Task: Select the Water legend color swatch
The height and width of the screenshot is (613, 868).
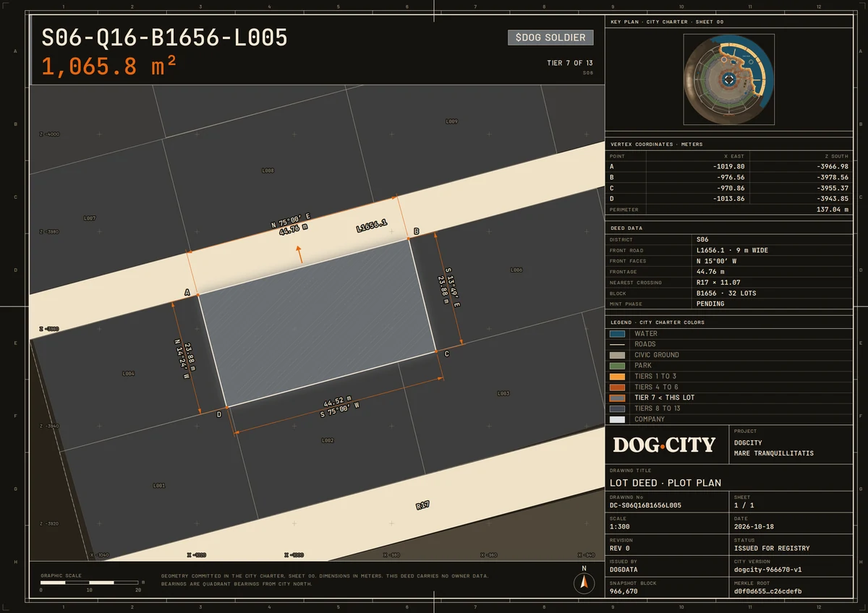Action: [617, 334]
